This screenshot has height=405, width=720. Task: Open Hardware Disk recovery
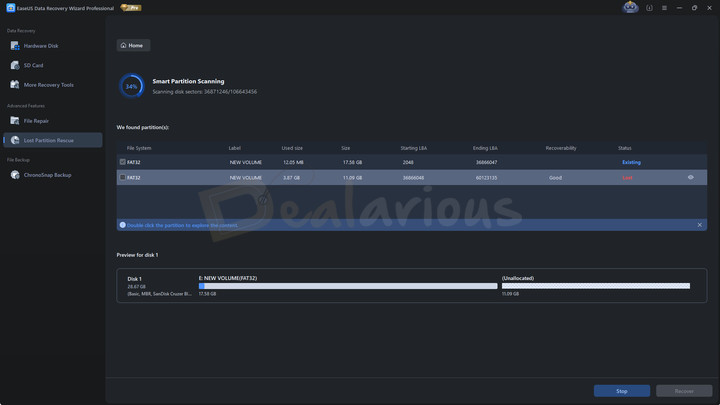pos(40,46)
